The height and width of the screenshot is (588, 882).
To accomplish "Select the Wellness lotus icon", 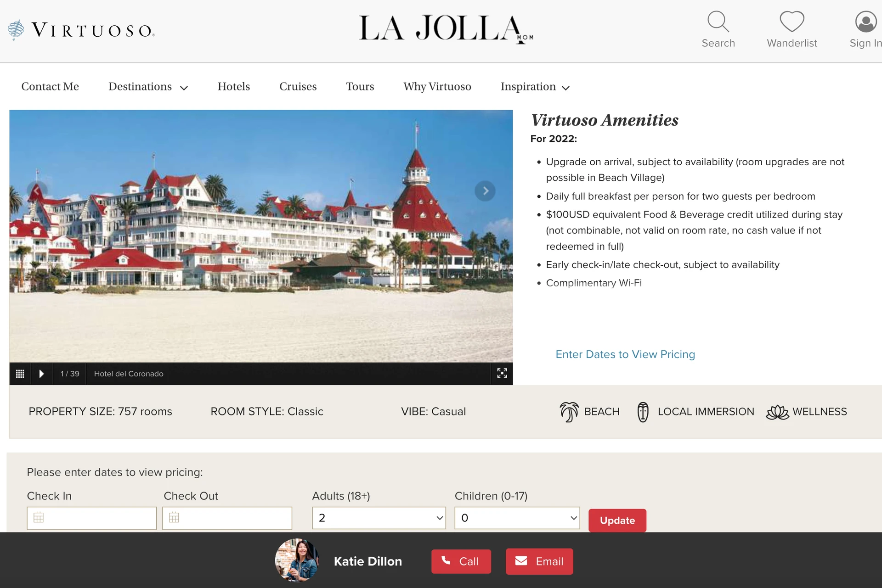I will pos(777,412).
